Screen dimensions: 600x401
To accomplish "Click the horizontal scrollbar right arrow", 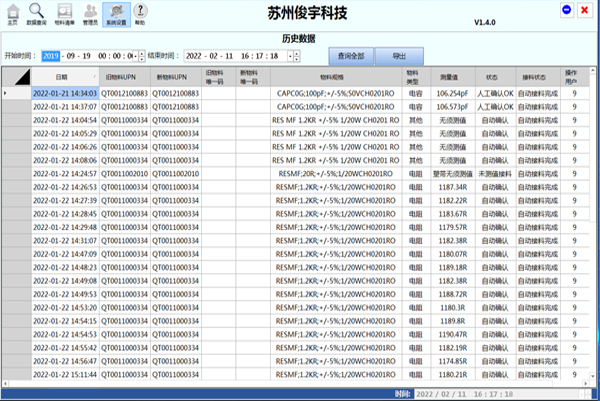I will coord(586,383).
